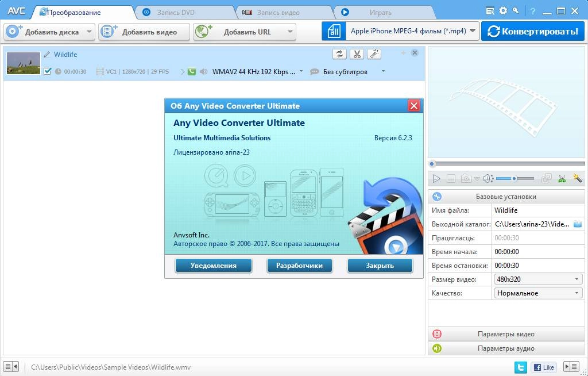Start conversion with Конвертировать! button
Image resolution: width=588 pixels, height=376 pixels.
coord(532,31)
